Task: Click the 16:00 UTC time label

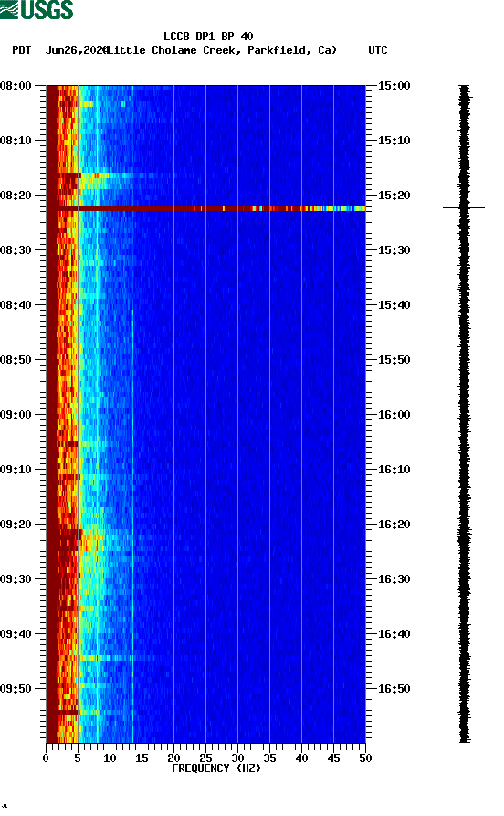Action: tap(394, 415)
